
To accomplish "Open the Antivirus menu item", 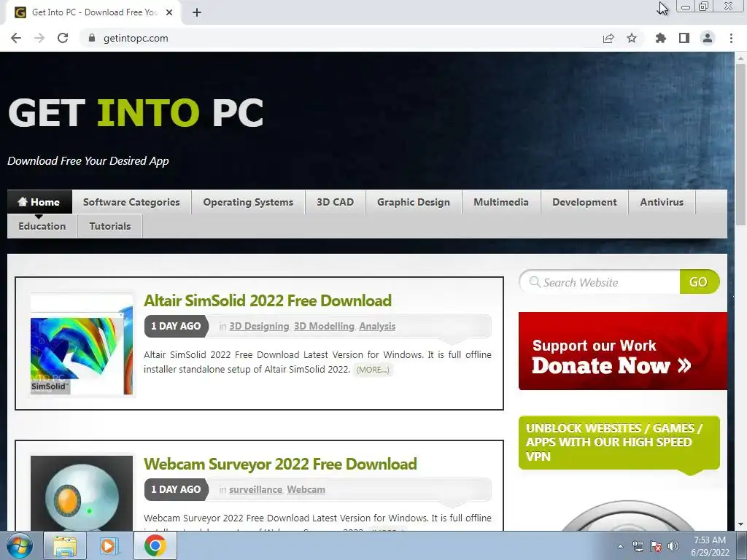I will coord(662,202).
